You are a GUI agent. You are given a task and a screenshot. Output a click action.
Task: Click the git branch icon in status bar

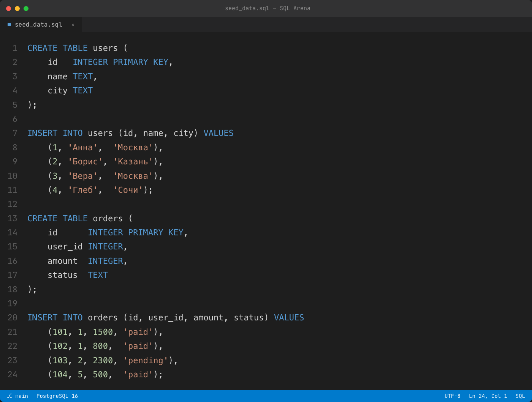[x=9, y=396]
